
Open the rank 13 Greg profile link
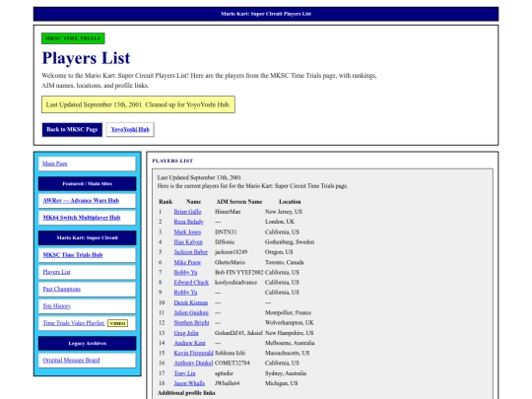coord(186,333)
